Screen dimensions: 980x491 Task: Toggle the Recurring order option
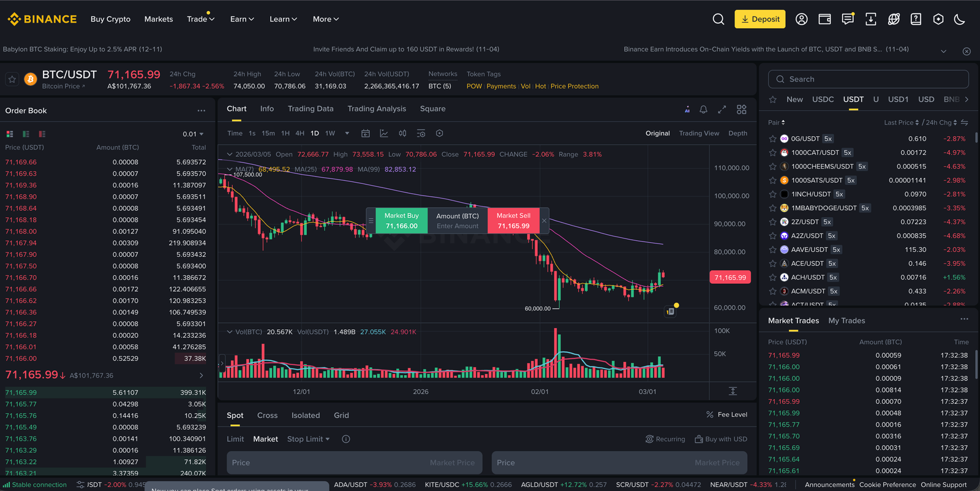tap(665, 439)
